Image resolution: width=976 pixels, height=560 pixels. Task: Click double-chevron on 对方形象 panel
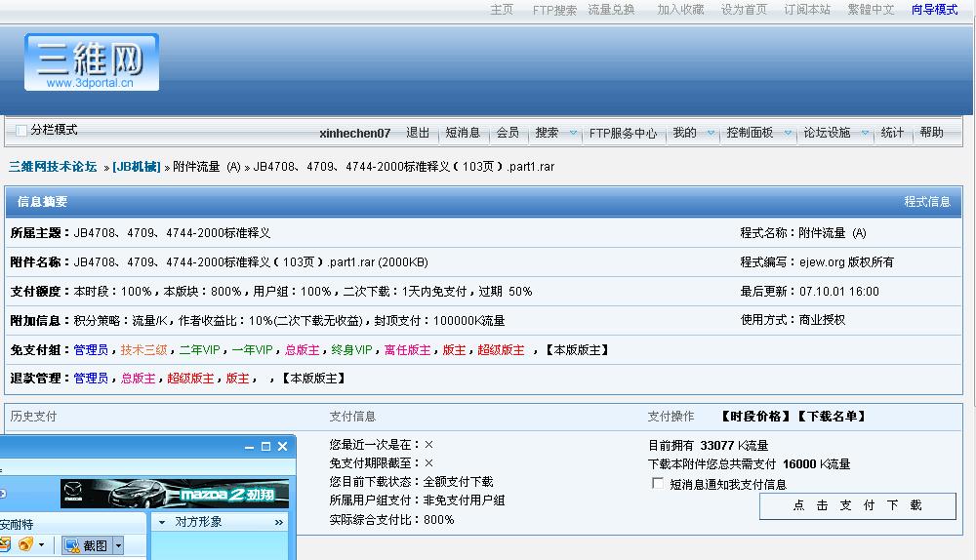[279, 522]
